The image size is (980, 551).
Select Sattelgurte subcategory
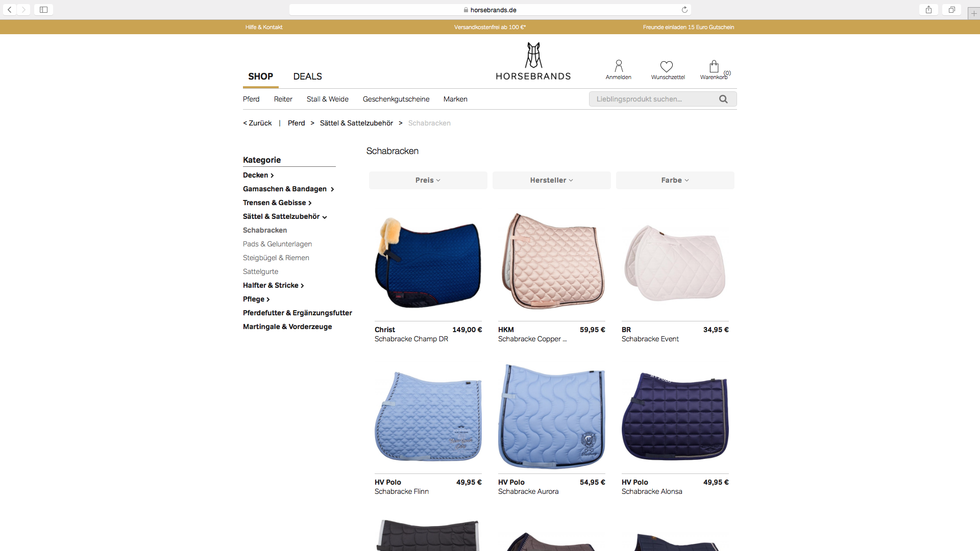pos(260,271)
